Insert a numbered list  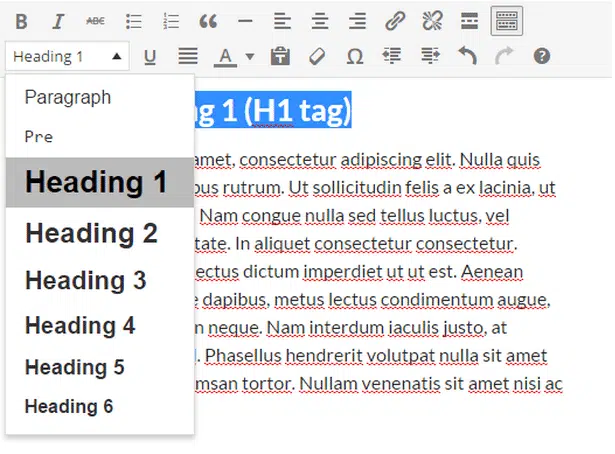(x=171, y=21)
